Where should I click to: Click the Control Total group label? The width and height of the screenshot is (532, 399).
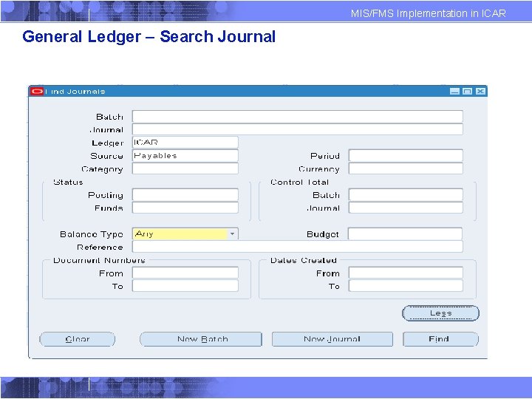299,183
